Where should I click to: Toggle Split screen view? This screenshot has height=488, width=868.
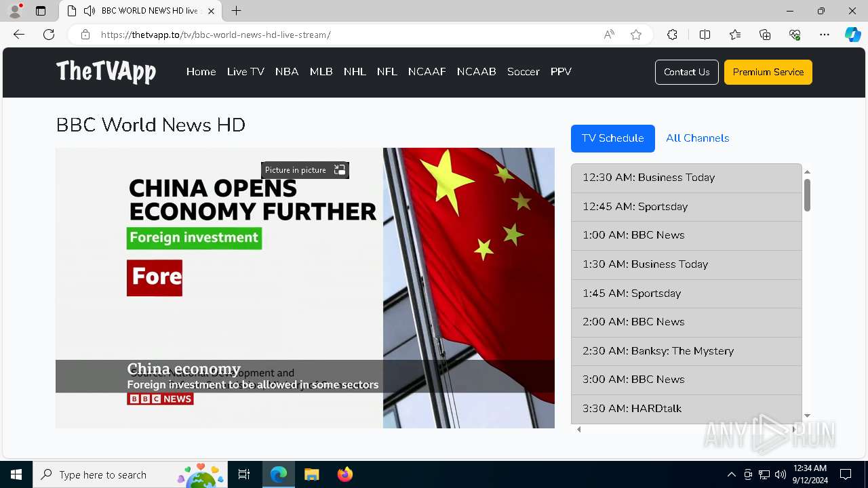(x=705, y=35)
